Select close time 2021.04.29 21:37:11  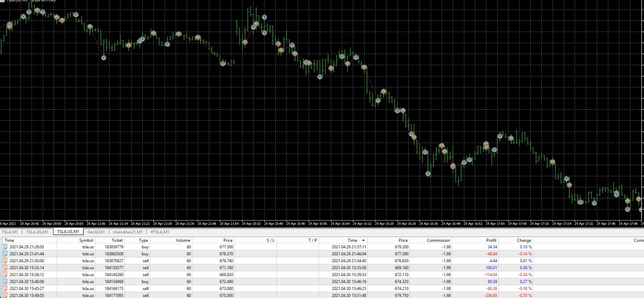click(349, 246)
